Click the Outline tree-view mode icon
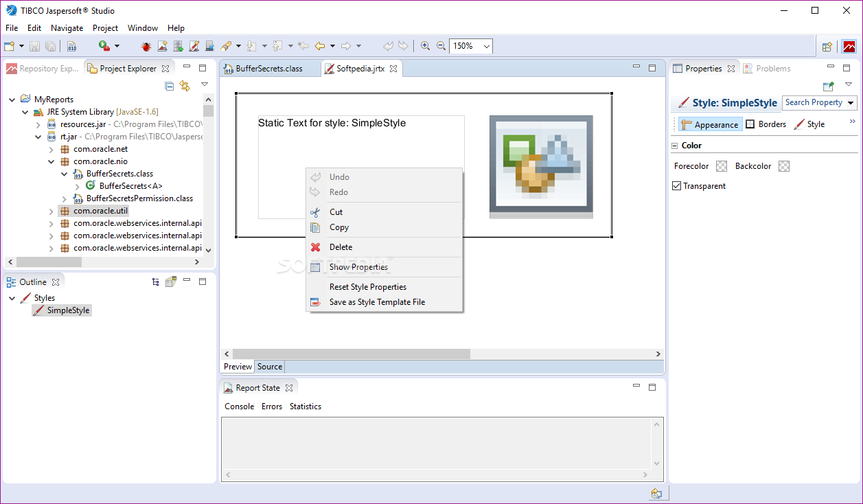The height and width of the screenshot is (504, 863). 156,282
